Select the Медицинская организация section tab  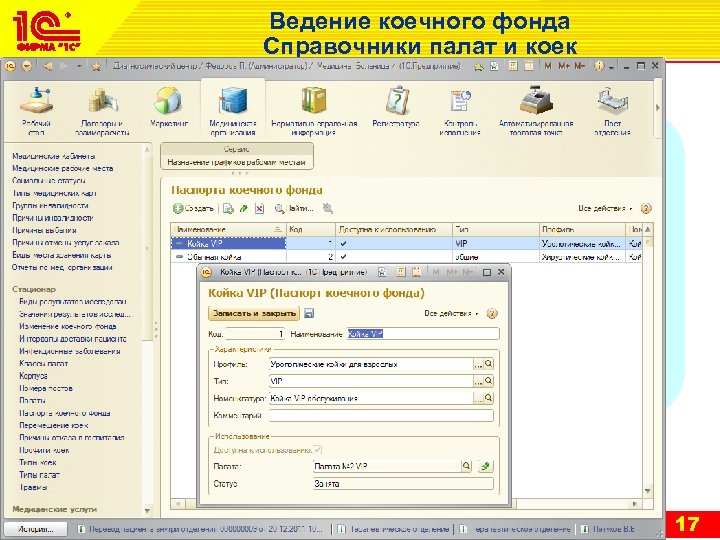pos(233,109)
